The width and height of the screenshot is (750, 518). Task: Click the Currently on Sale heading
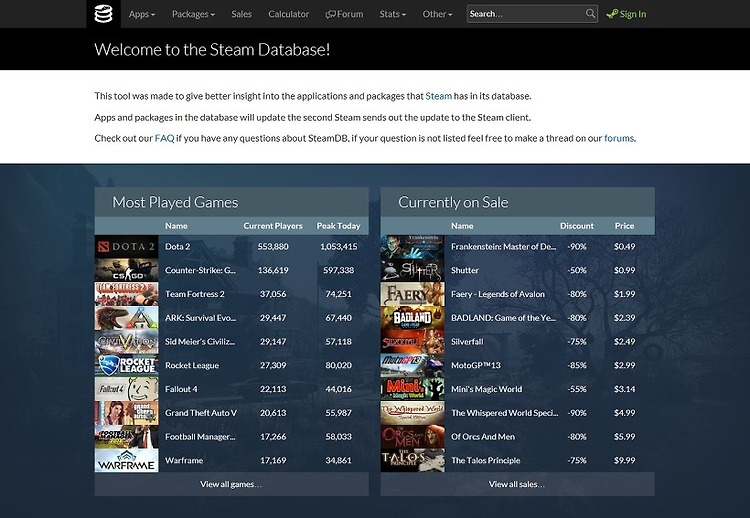(453, 202)
